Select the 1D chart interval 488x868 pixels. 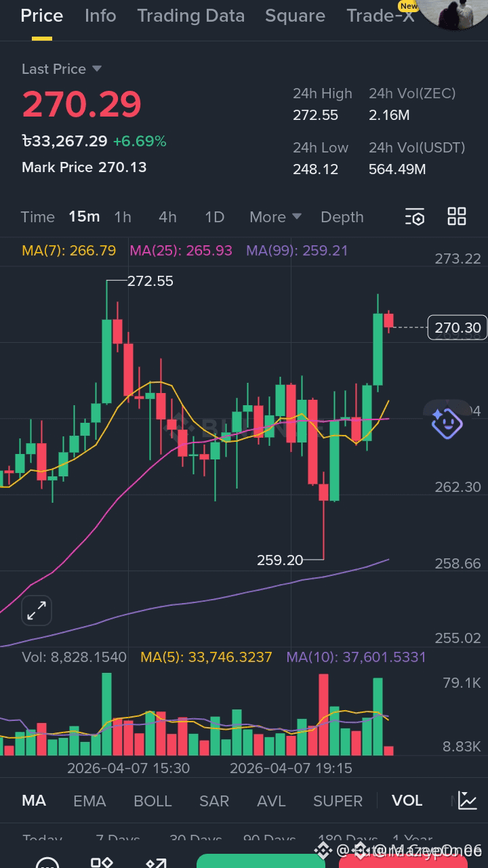(214, 217)
